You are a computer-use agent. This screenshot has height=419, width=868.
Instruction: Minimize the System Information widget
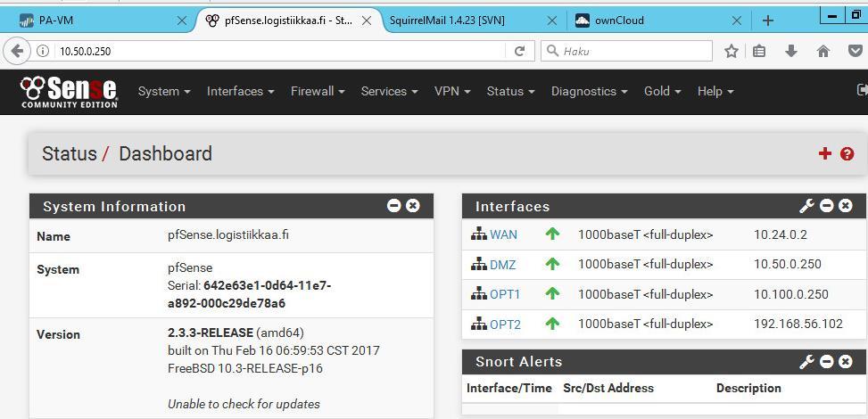tap(394, 206)
